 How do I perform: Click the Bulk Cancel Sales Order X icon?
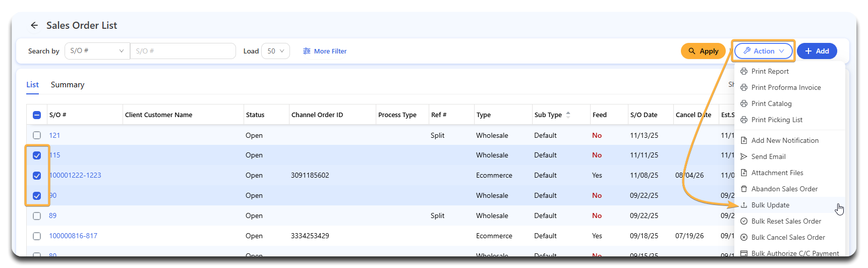(744, 238)
